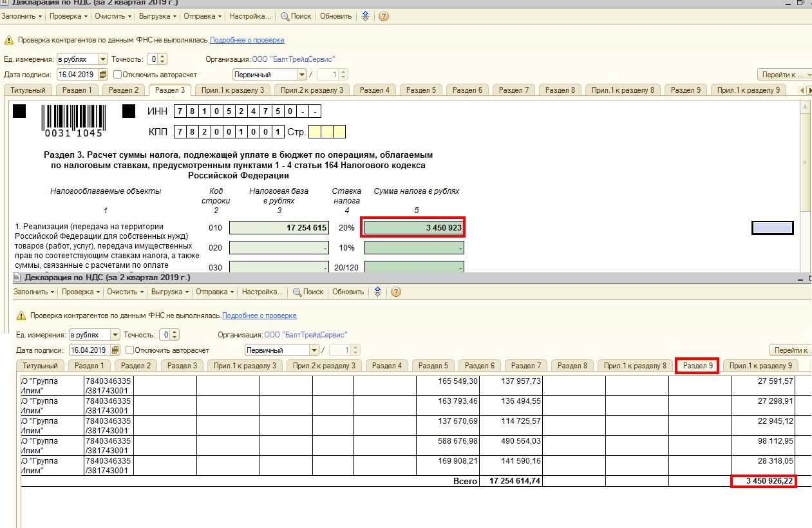Image resolution: width=812 pixels, height=528 pixels.
Task: Open Первичный combo box in bottom window
Action: [314, 350]
